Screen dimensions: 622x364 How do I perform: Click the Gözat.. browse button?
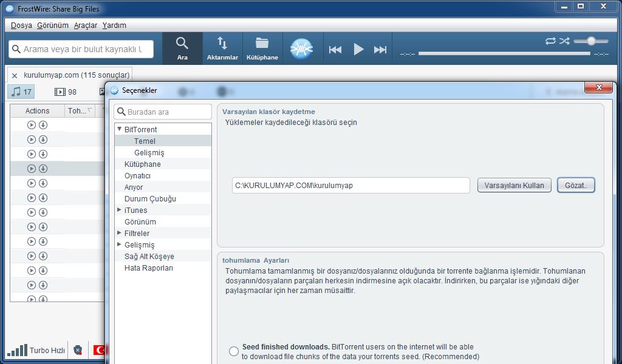(576, 186)
